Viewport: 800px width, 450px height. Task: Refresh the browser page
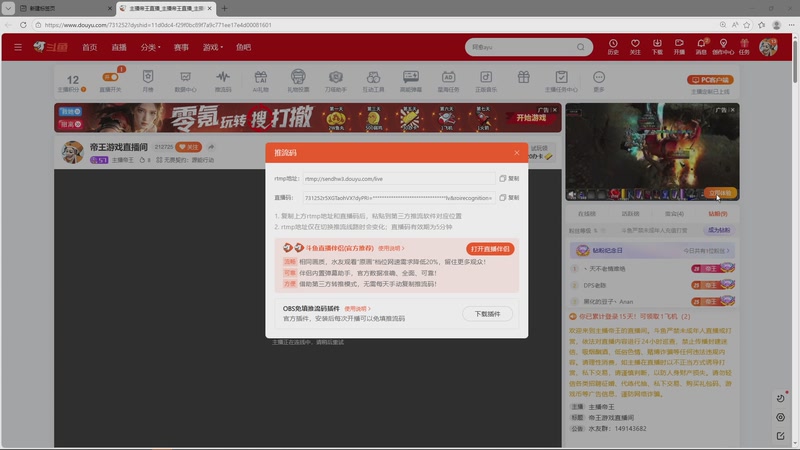[23, 24]
